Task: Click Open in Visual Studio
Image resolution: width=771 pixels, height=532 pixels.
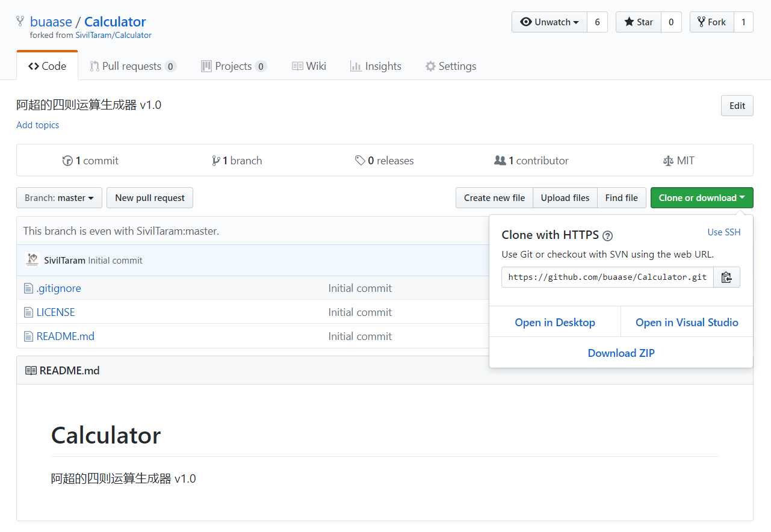Action: point(687,323)
